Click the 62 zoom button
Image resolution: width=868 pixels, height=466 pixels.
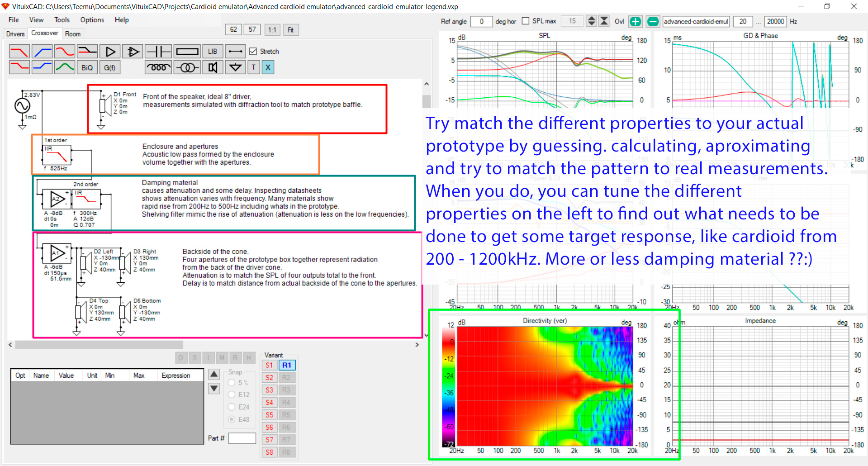[x=233, y=30]
